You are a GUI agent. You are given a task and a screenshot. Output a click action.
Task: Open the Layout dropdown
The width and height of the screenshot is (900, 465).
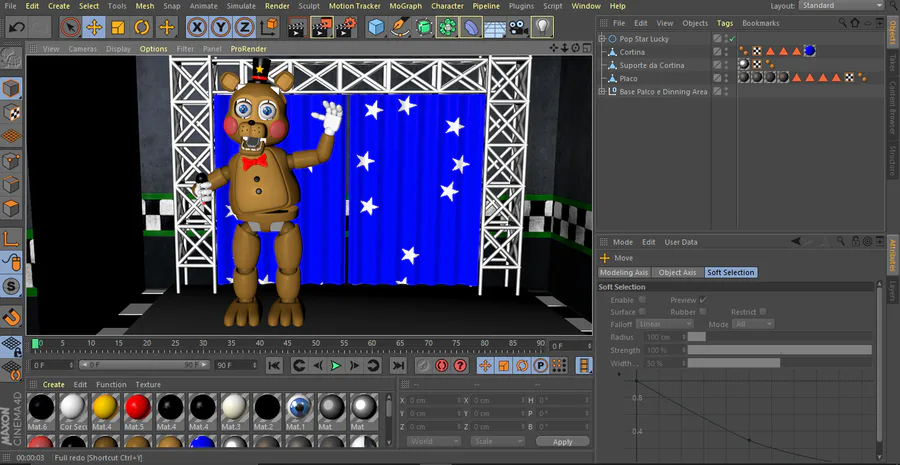(x=841, y=5)
